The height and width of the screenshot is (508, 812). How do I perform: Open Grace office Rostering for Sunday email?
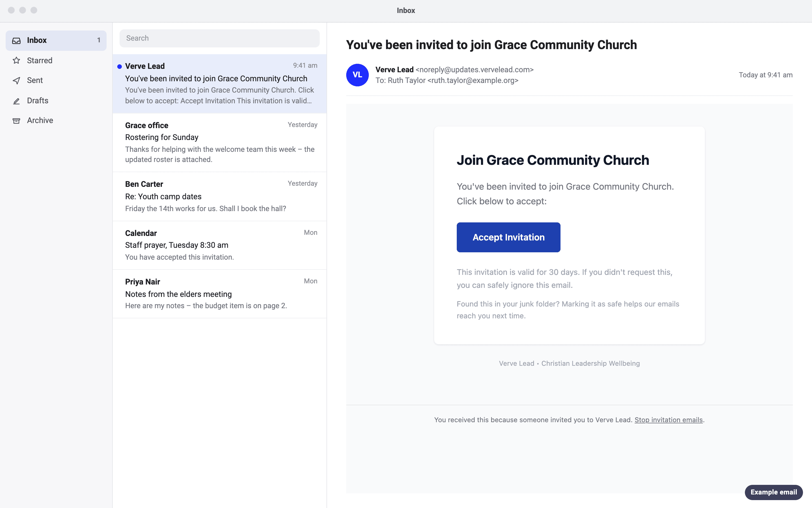[219, 143]
